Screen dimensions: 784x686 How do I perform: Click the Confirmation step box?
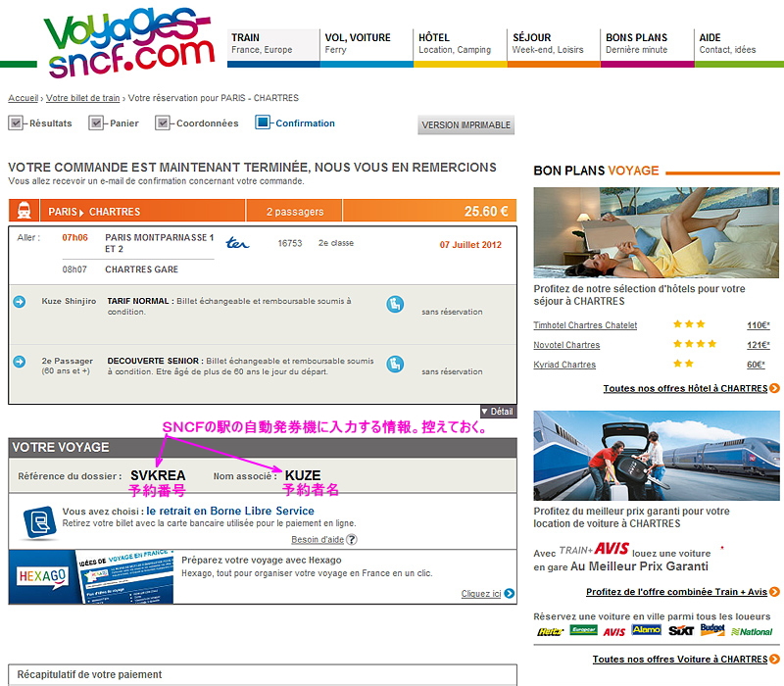pos(262,122)
